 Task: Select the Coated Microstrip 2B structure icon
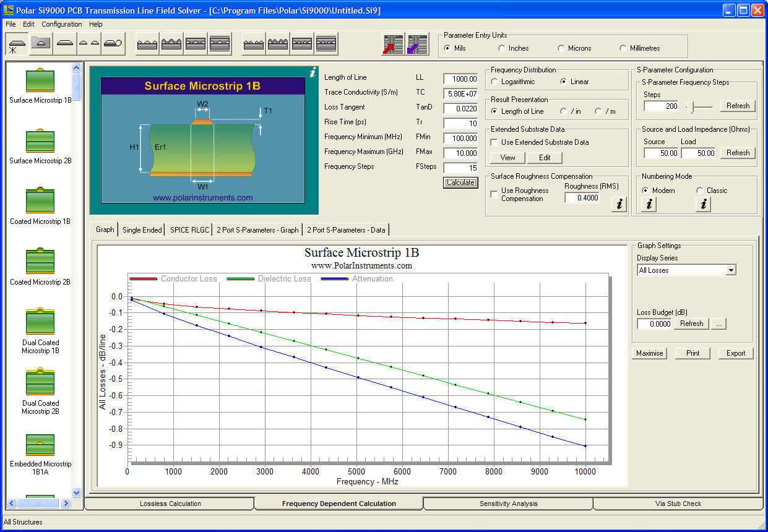[x=40, y=262]
